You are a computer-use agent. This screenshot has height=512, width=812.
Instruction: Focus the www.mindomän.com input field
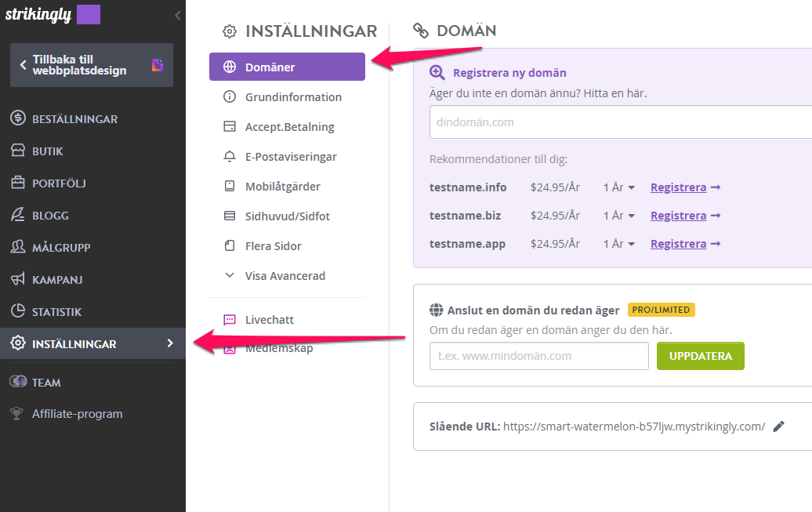(x=538, y=355)
